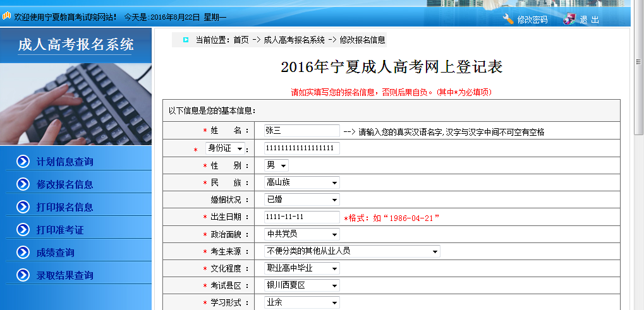Open 成绩查询 in the sidebar menu
Screen dimensions: 644x310
pyautogui.click(x=56, y=253)
